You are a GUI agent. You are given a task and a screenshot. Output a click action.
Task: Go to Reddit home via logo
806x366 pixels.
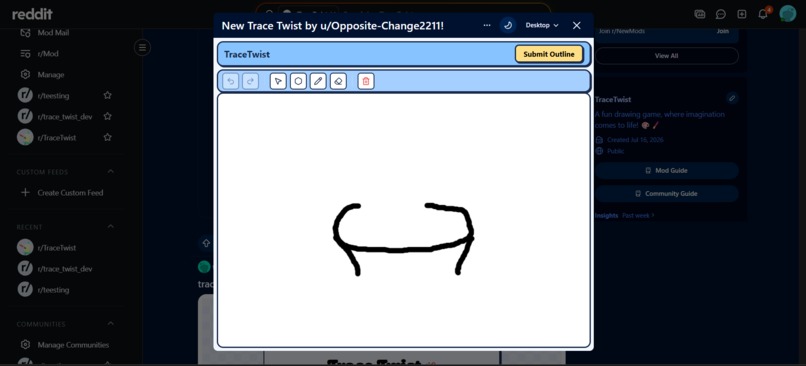pyautogui.click(x=32, y=14)
